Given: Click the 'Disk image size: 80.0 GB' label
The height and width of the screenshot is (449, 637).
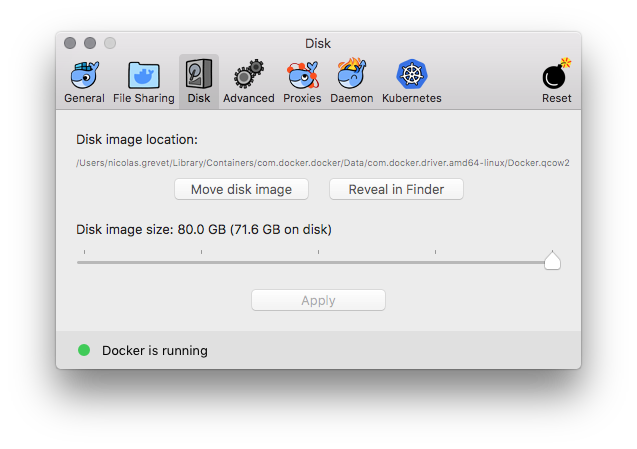Looking at the screenshot, I should click(x=204, y=230).
